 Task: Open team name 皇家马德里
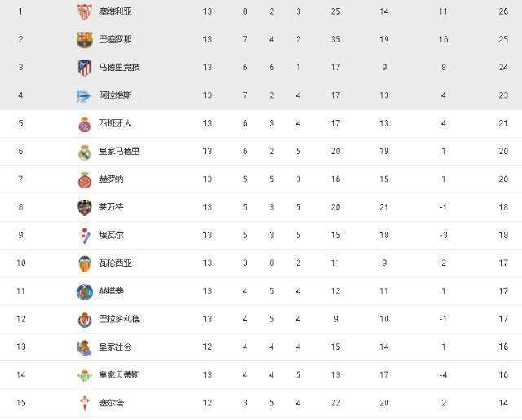(x=119, y=152)
